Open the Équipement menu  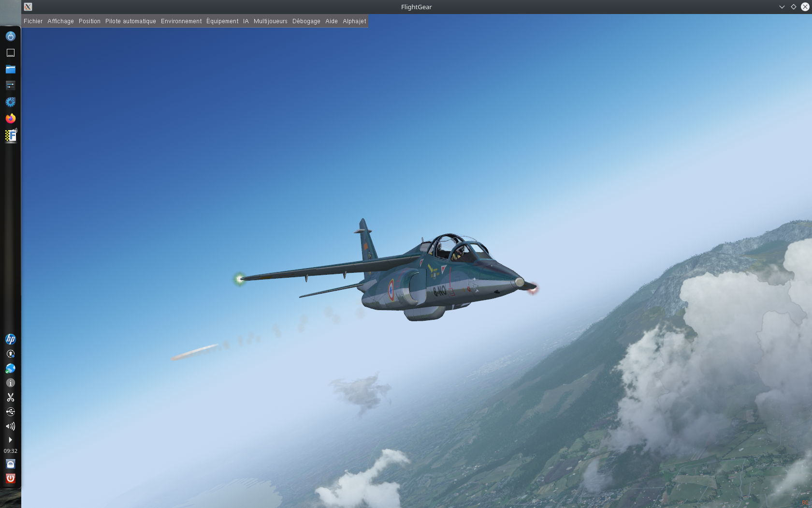coord(222,21)
